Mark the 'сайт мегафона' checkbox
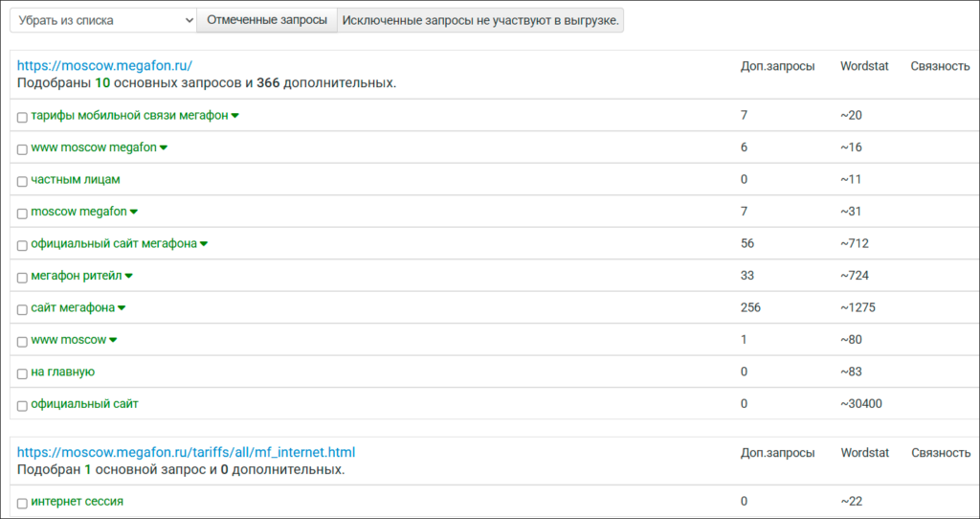980x519 pixels. point(22,309)
